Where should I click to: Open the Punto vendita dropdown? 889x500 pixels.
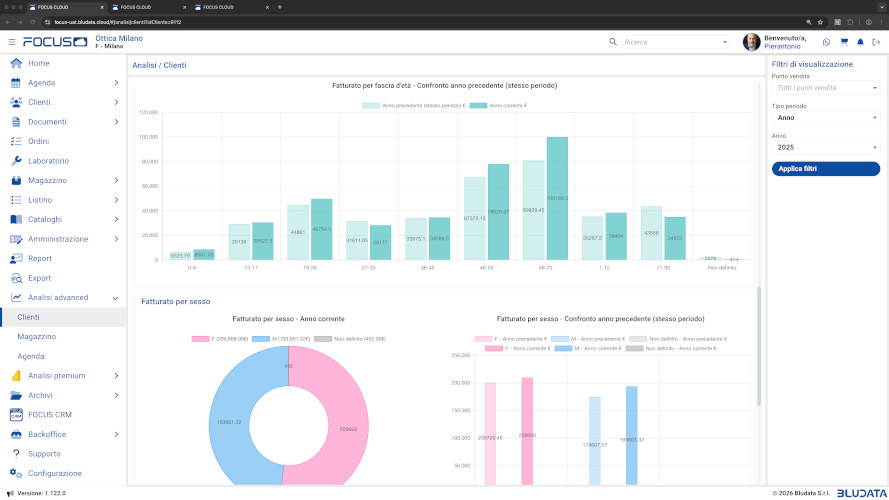pos(825,88)
